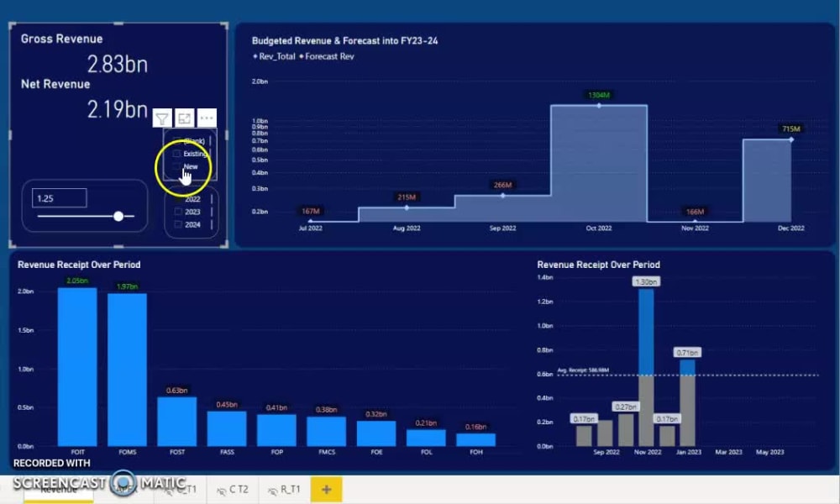Toggle the hidden-page eye next to the C T2 tab
Image resolution: width=840 pixels, height=504 pixels.
point(222,489)
